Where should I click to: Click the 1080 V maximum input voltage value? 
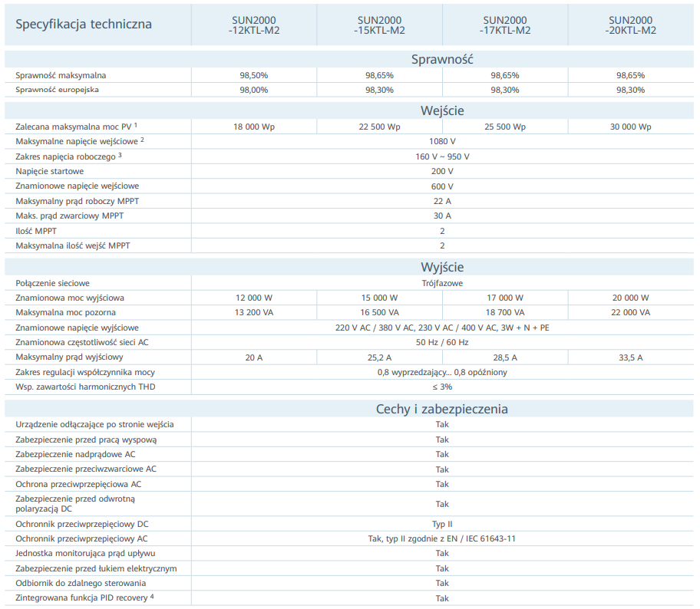click(442, 142)
